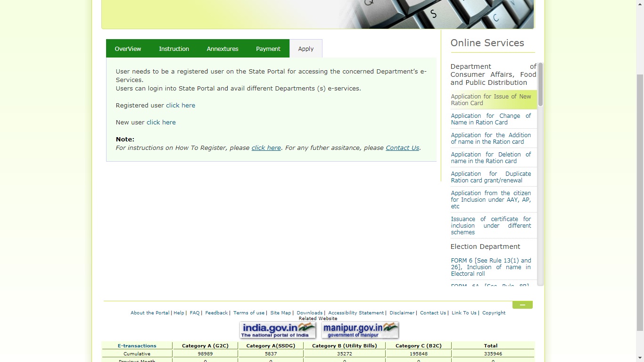Switch to the Payment tab
The width and height of the screenshot is (644, 362).
tap(268, 49)
